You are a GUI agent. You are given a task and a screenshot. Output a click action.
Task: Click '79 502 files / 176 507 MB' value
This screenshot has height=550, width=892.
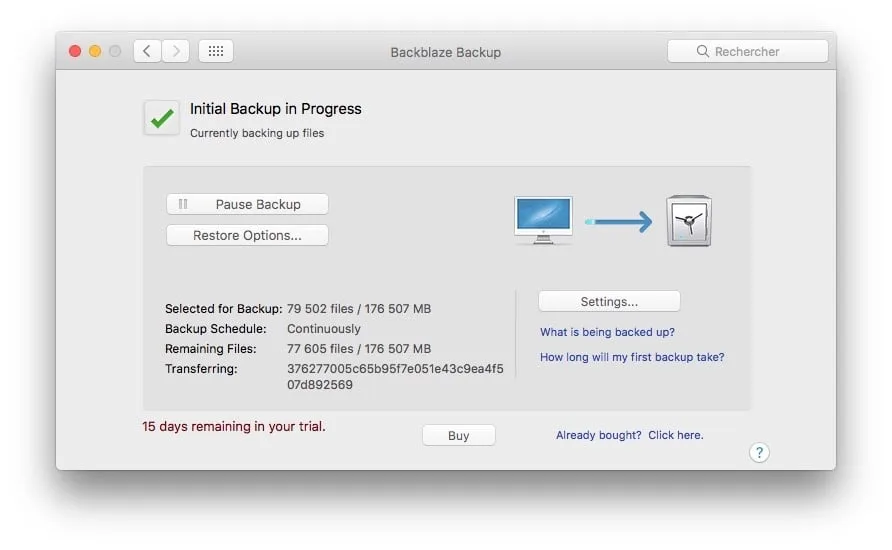(359, 309)
